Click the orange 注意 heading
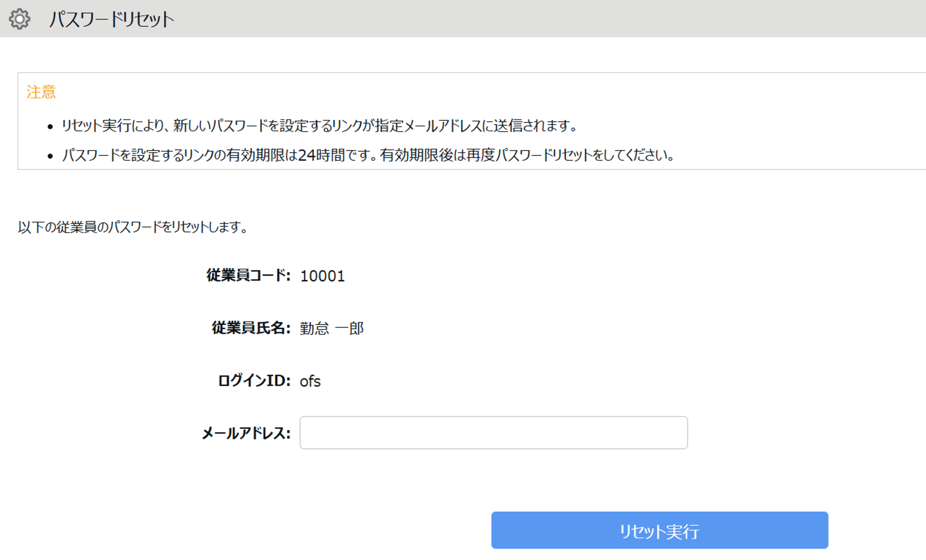This screenshot has height=560, width=926. tap(41, 92)
